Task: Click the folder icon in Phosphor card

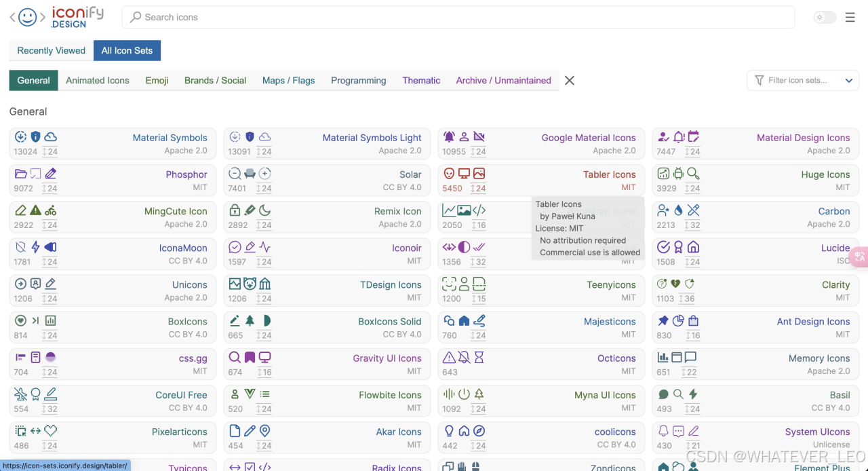Action: coord(20,174)
